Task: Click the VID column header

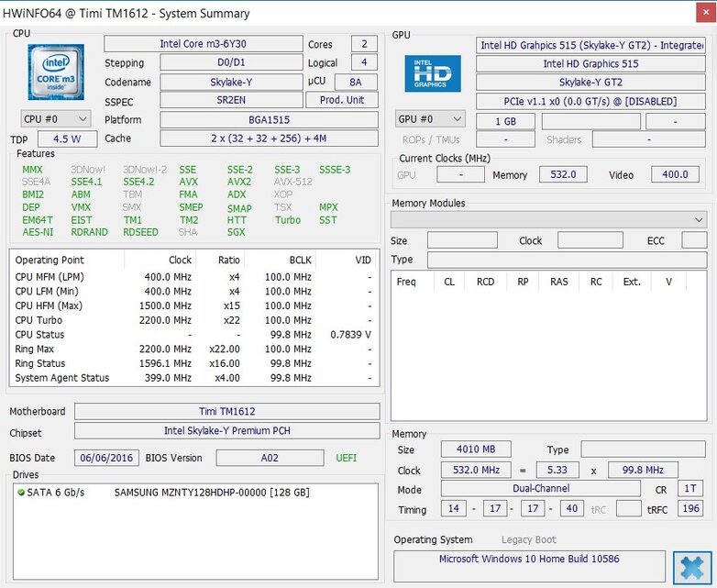Action: point(363,260)
